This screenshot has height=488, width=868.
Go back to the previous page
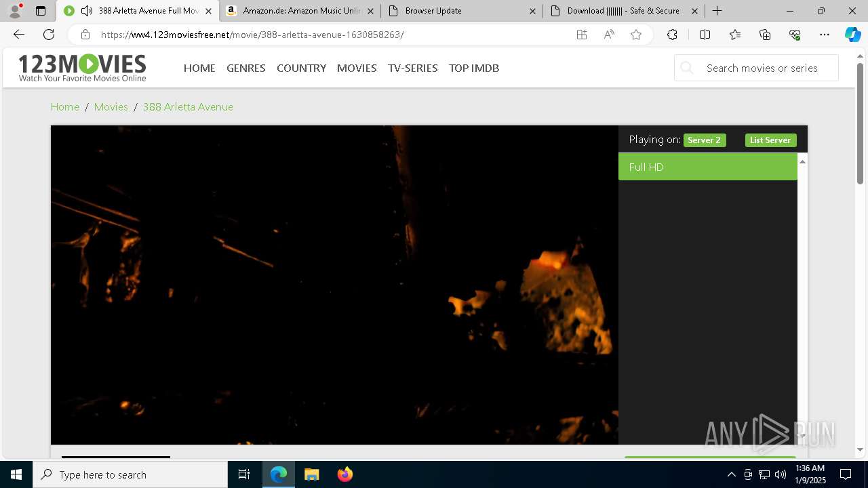pyautogui.click(x=19, y=35)
